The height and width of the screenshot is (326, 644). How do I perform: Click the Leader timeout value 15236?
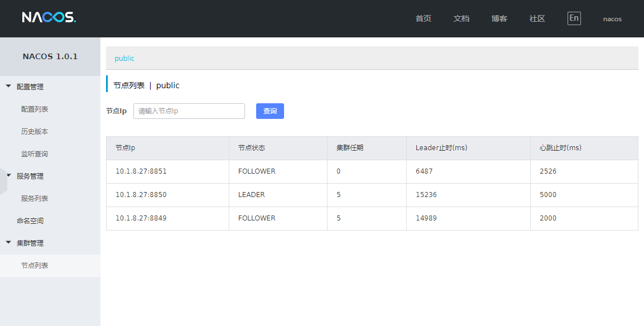[x=426, y=195]
